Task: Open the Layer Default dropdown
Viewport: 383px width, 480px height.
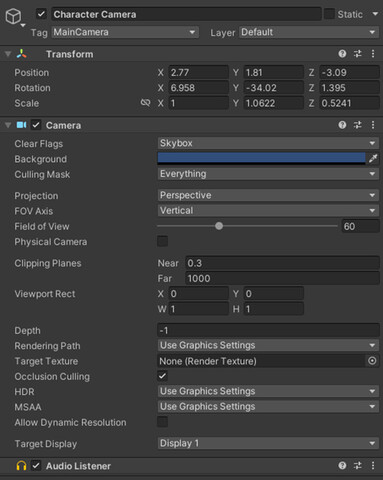Action: (x=309, y=32)
